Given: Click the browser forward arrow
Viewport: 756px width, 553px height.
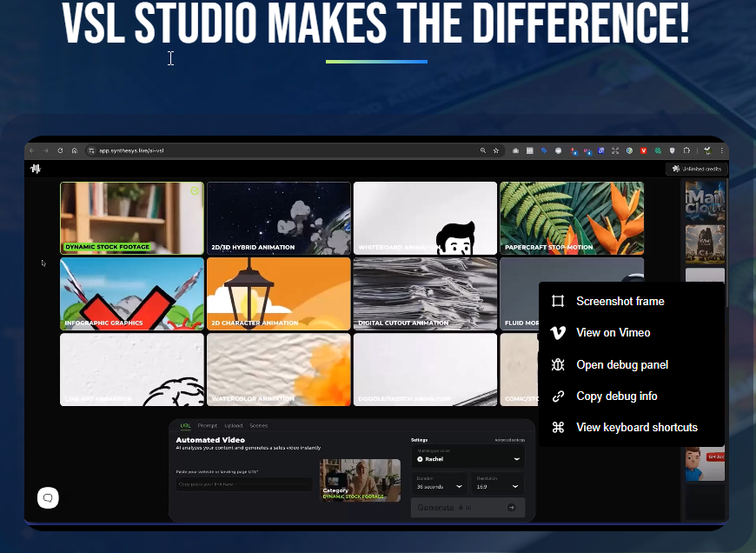Looking at the screenshot, I should (46, 150).
